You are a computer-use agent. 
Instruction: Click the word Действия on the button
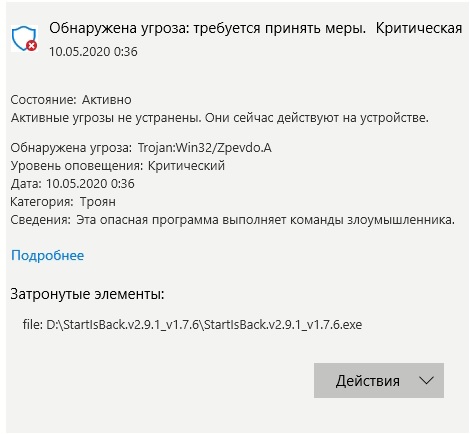(368, 381)
